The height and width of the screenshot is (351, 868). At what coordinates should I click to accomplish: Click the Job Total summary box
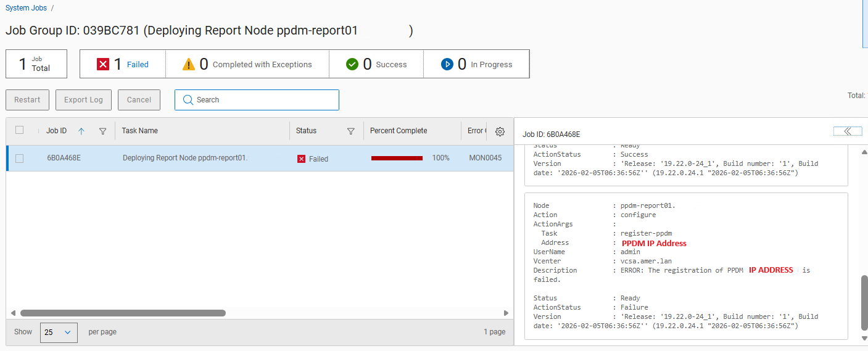(x=36, y=64)
